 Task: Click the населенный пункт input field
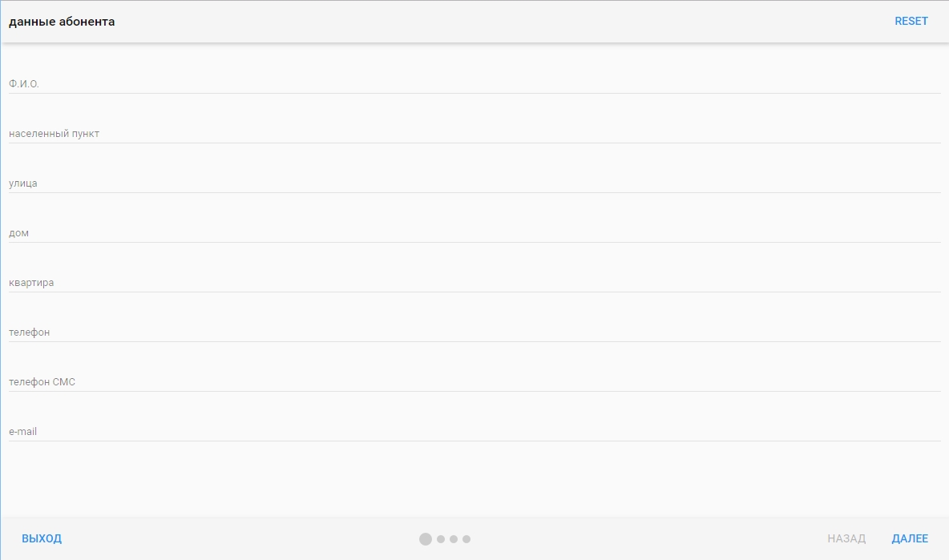pyautogui.click(x=473, y=133)
